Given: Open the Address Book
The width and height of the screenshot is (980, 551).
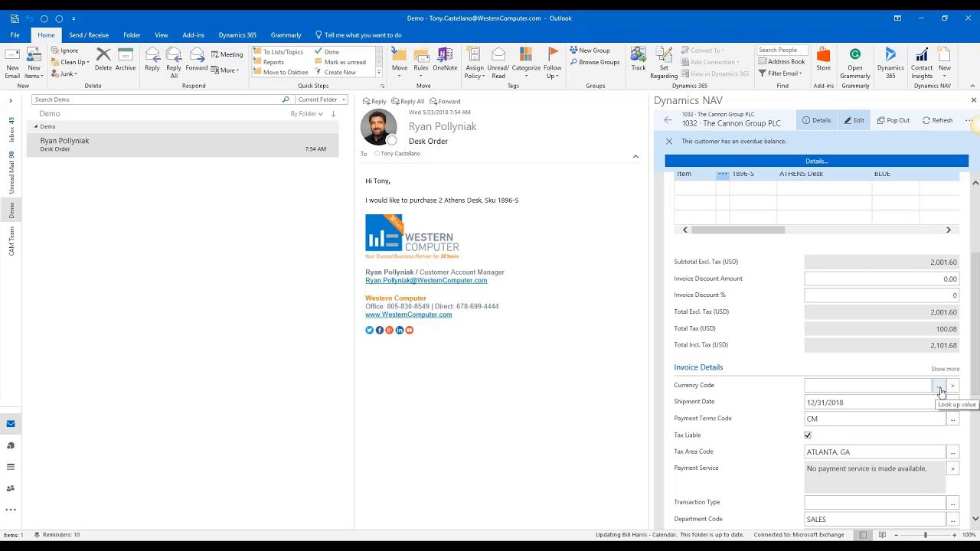Looking at the screenshot, I should 781,61.
